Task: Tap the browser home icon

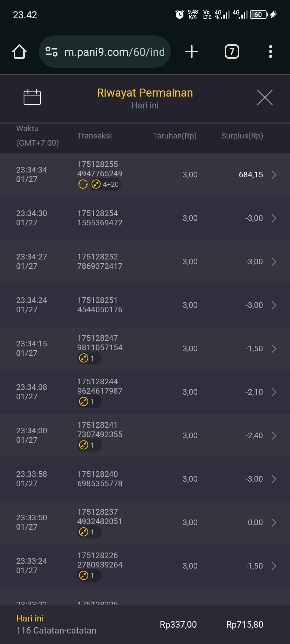Action: point(19,52)
